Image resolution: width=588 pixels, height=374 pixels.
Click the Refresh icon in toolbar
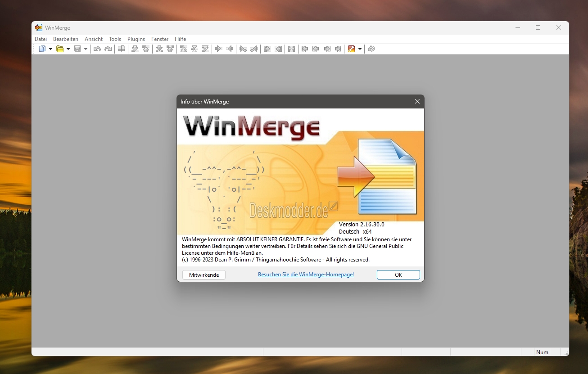tap(371, 49)
